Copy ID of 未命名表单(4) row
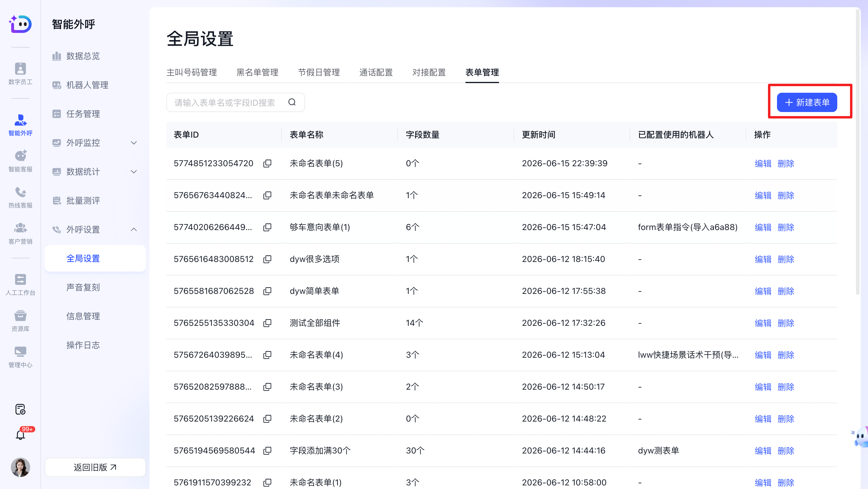 pos(267,355)
